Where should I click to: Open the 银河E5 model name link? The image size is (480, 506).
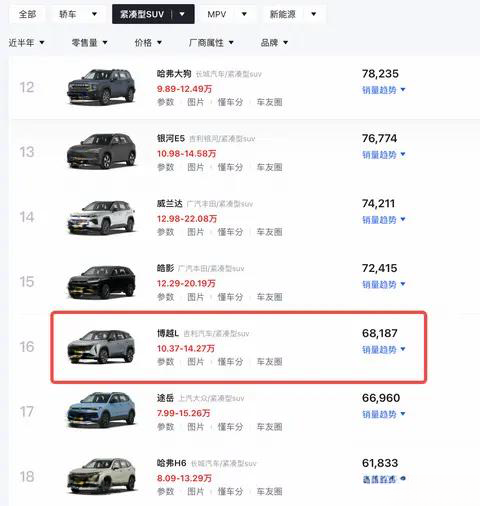pos(171,138)
